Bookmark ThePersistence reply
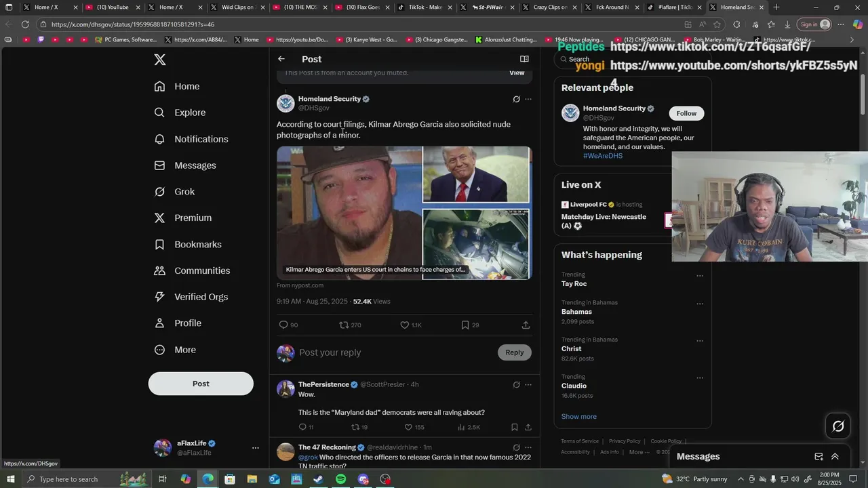This screenshot has width=868, height=488. coord(514,427)
